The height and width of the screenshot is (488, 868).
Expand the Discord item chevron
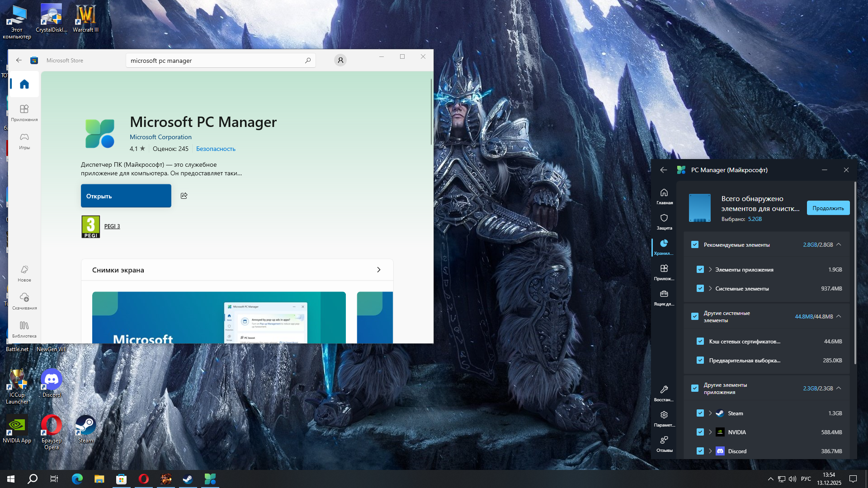[710, 451]
